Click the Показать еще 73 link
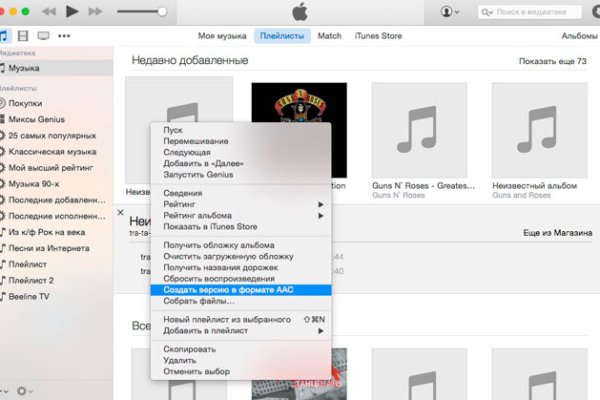The height and width of the screenshot is (400, 600). 552,61
